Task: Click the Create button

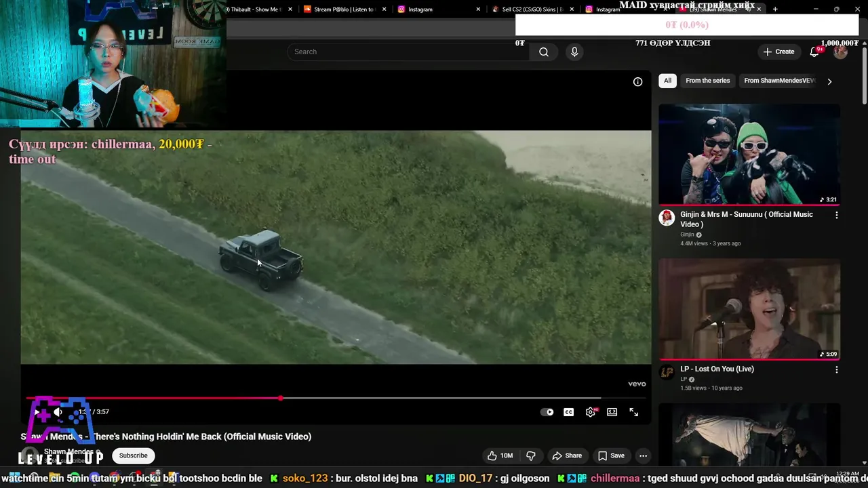Action: [x=778, y=52]
